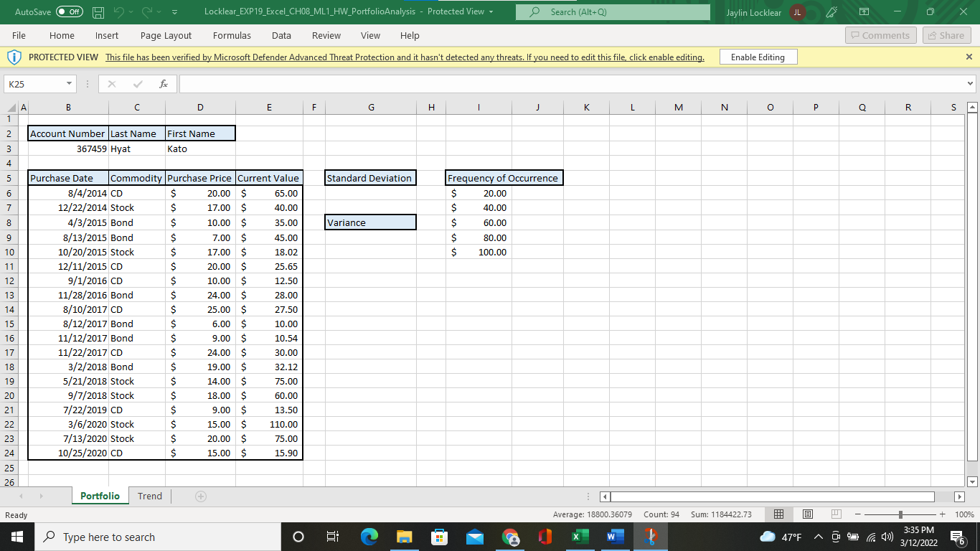
Task: Click the Enter checkmark in formula bar
Action: tap(137, 84)
